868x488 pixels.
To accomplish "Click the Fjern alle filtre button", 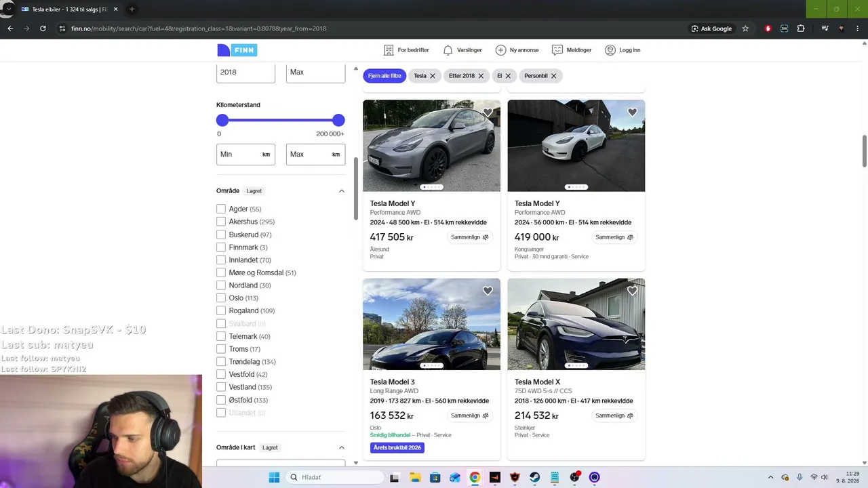I will [384, 76].
